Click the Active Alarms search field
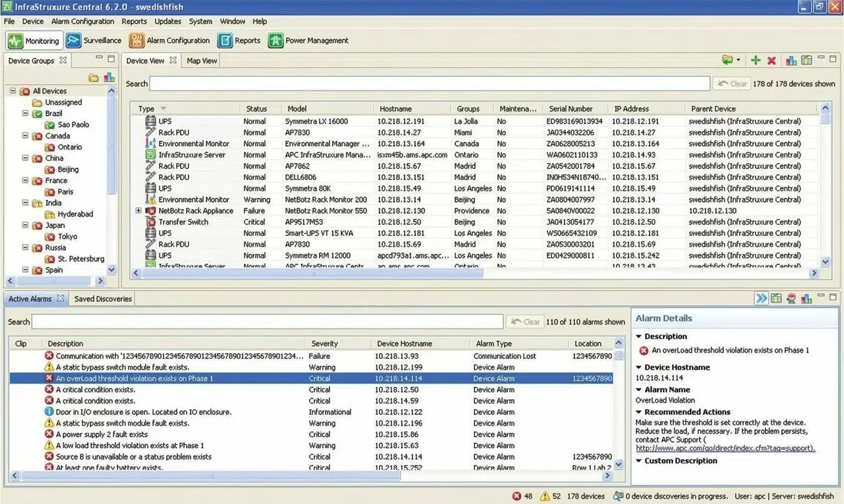This screenshot has height=504, width=844. [267, 322]
